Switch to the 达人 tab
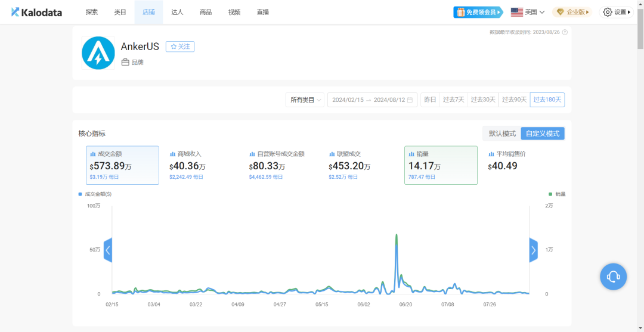Image resolution: width=644 pixels, height=332 pixels. click(177, 12)
